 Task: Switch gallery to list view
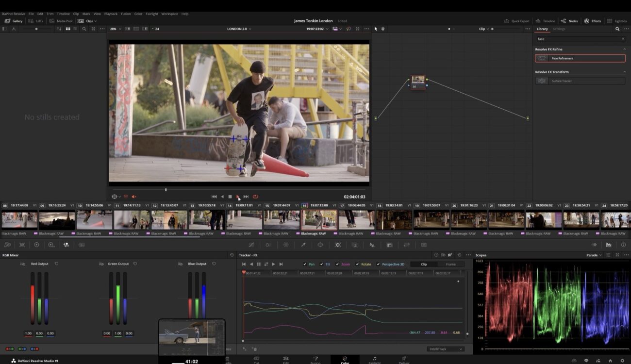(76, 29)
